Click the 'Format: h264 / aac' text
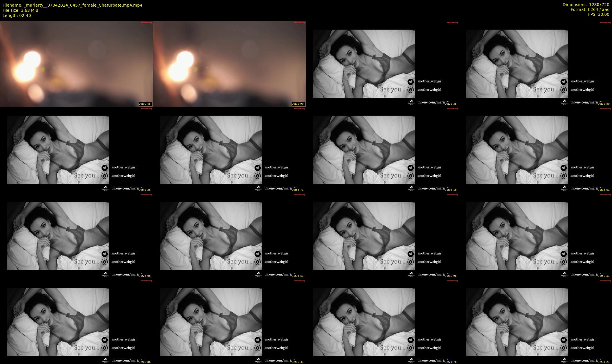The height and width of the screenshot is (364, 612). coord(590,9)
